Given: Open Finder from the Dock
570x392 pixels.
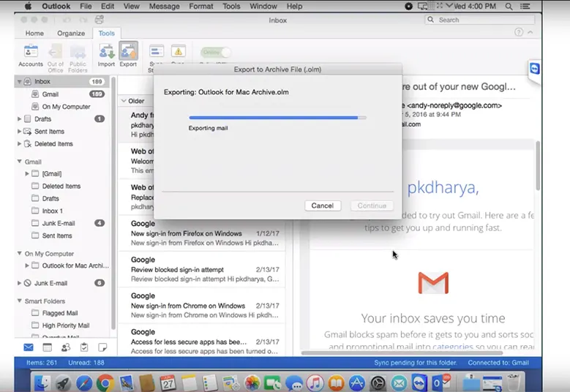Looking at the screenshot, I should coord(42,383).
